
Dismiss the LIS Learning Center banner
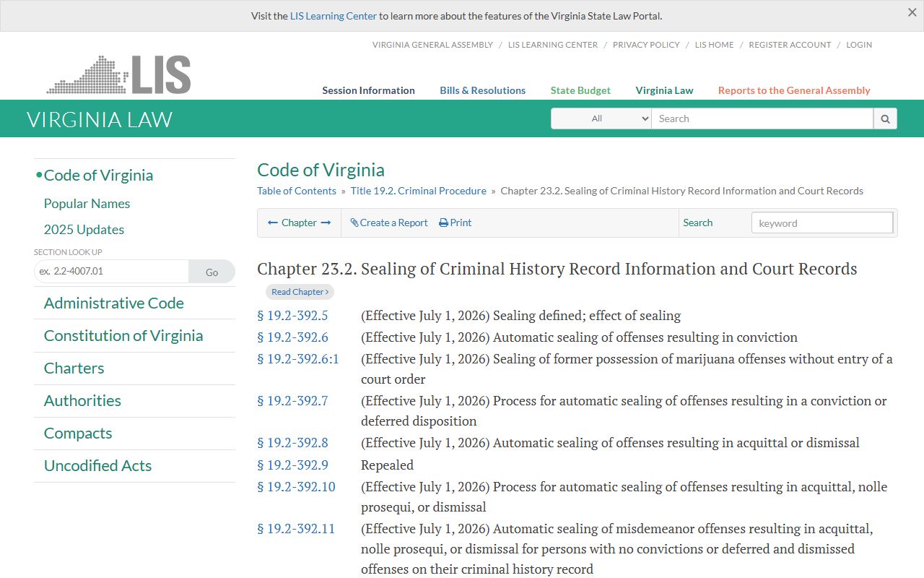tap(912, 12)
